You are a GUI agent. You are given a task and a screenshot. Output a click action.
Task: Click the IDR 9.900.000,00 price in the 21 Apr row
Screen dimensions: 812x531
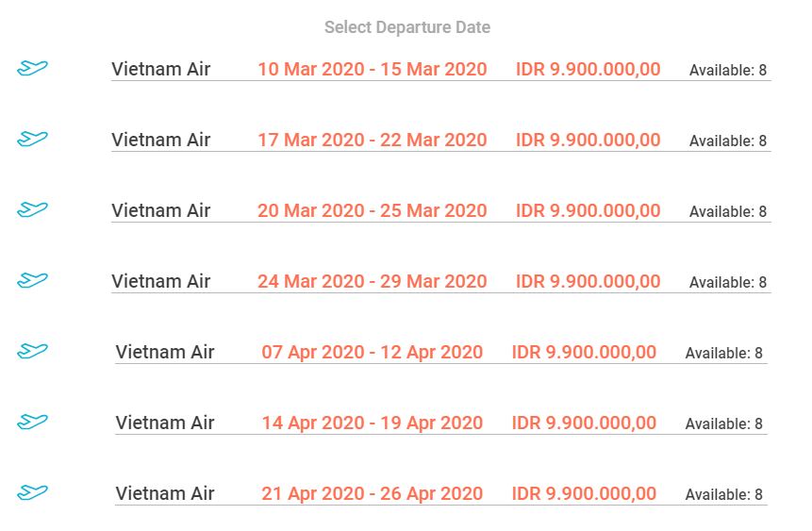pos(584,493)
